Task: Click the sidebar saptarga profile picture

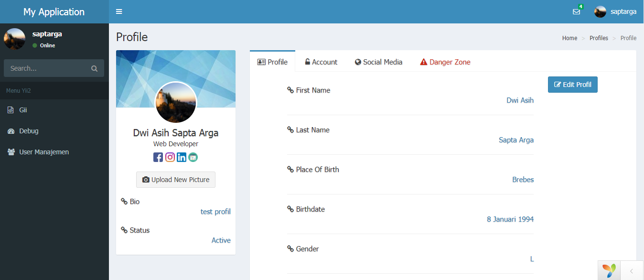Action: pyautogui.click(x=14, y=39)
